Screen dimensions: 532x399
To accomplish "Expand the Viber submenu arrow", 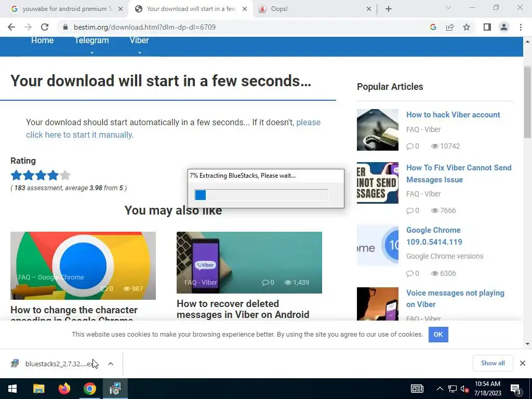I will click(139, 52).
